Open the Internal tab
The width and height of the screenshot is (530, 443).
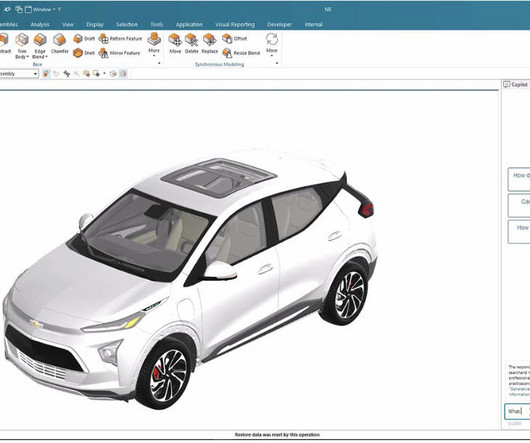click(313, 24)
